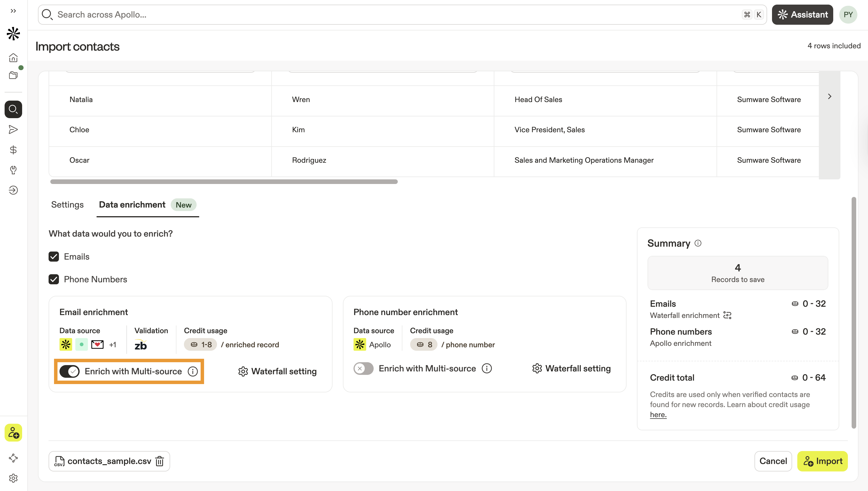
Task: Switch to the Settings tab
Action: (x=67, y=205)
